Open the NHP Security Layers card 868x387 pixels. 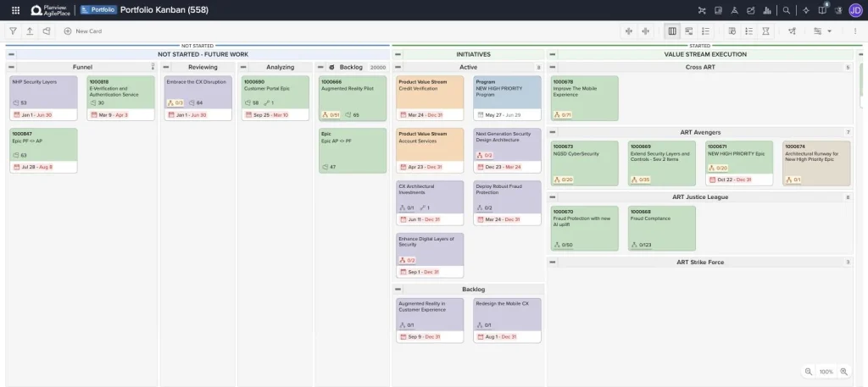pos(44,98)
